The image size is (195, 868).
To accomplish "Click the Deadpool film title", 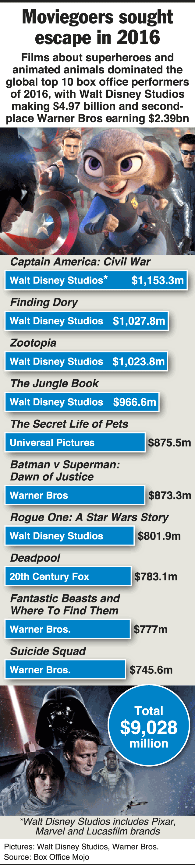I will pos(35,558).
